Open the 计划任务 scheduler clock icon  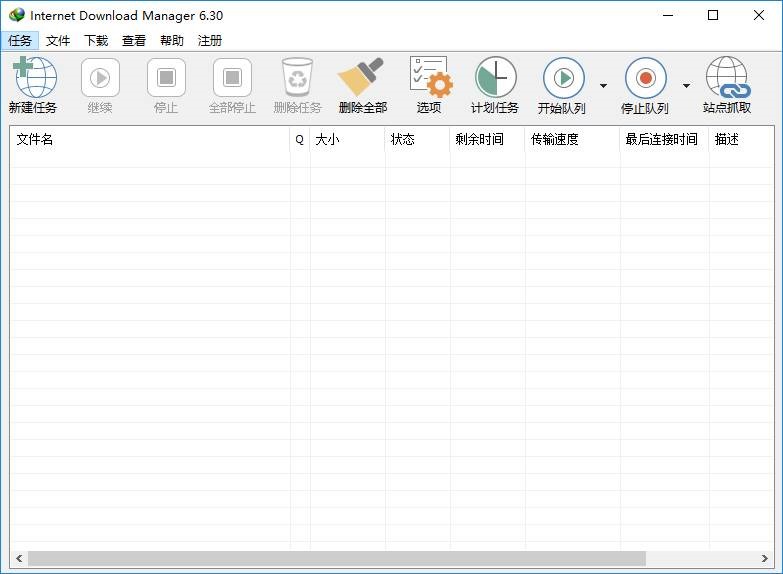pyautogui.click(x=495, y=77)
